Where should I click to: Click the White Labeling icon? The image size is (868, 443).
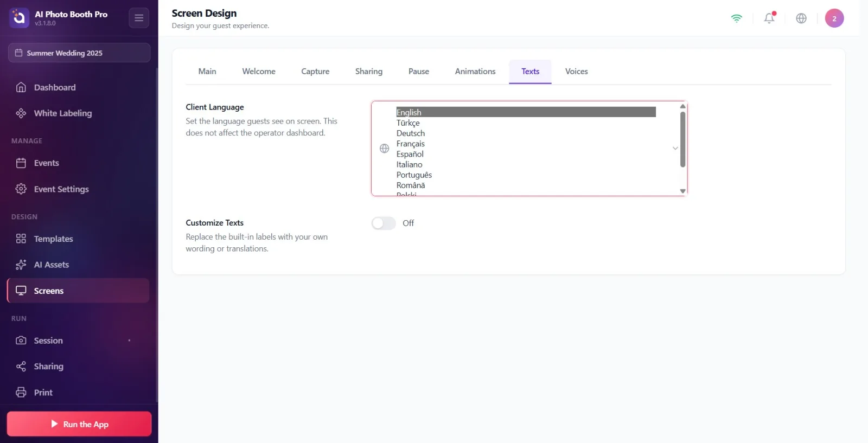click(x=21, y=113)
